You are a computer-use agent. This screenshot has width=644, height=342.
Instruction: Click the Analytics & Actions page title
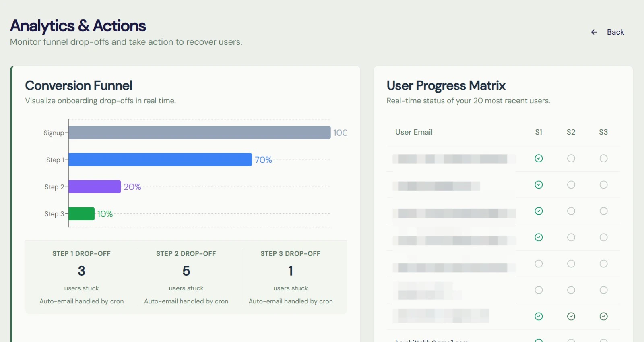tap(78, 26)
